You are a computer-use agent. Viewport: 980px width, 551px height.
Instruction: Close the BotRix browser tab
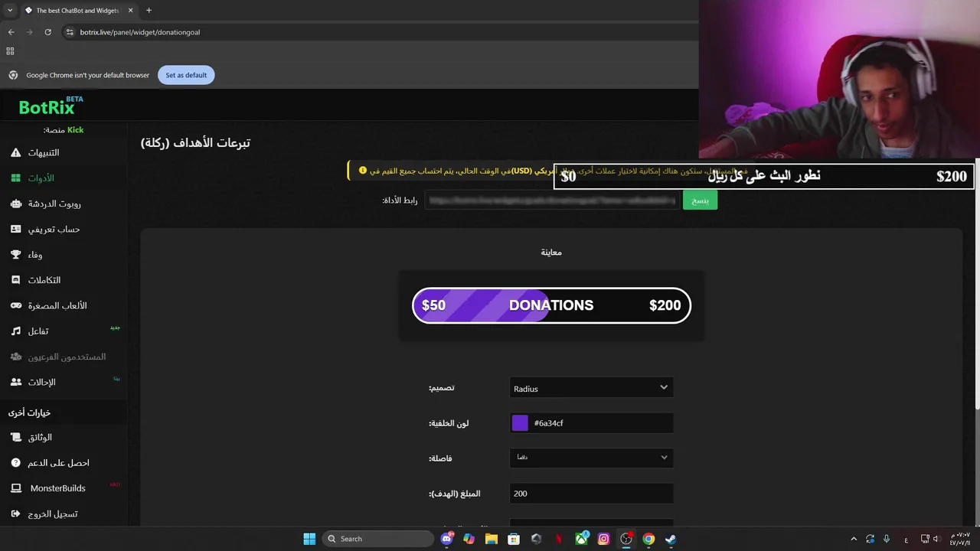coord(130,11)
